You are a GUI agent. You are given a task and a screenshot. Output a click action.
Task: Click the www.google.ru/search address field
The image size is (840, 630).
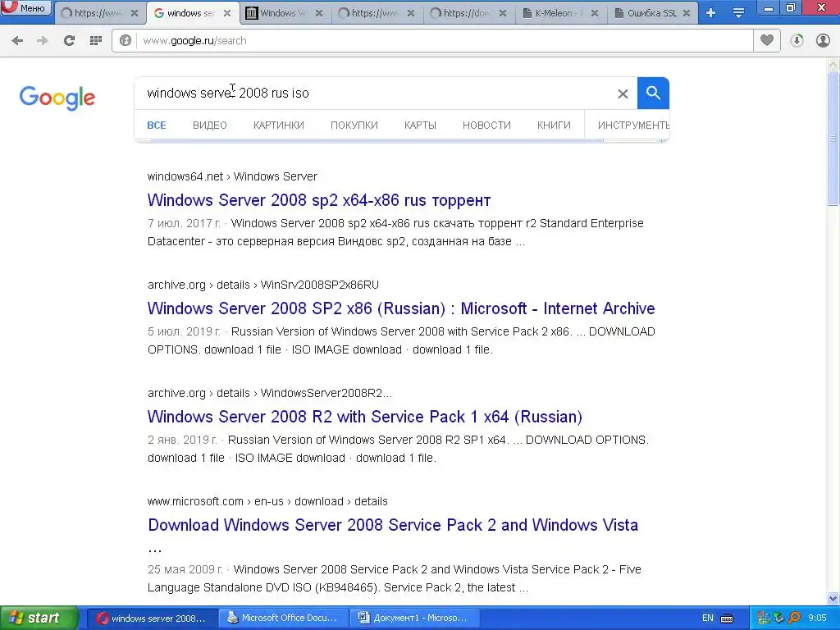445,41
